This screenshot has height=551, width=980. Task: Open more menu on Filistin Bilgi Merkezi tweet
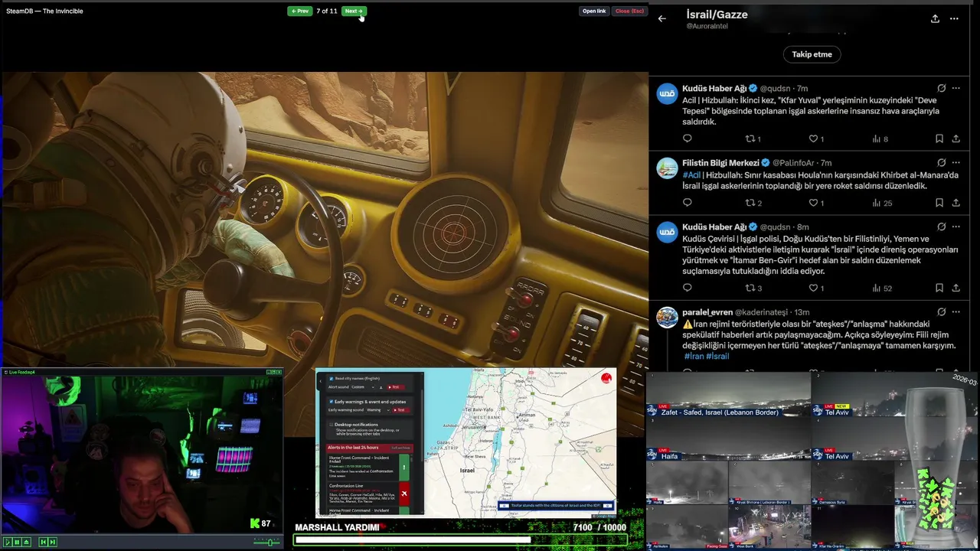(x=955, y=162)
